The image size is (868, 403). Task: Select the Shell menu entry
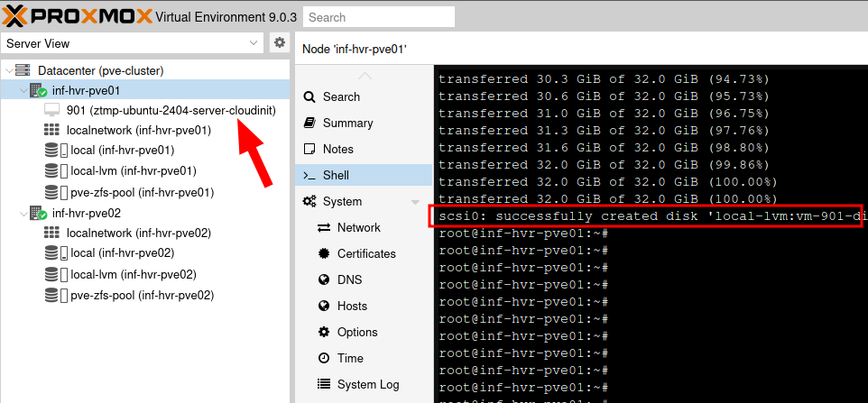(364, 175)
